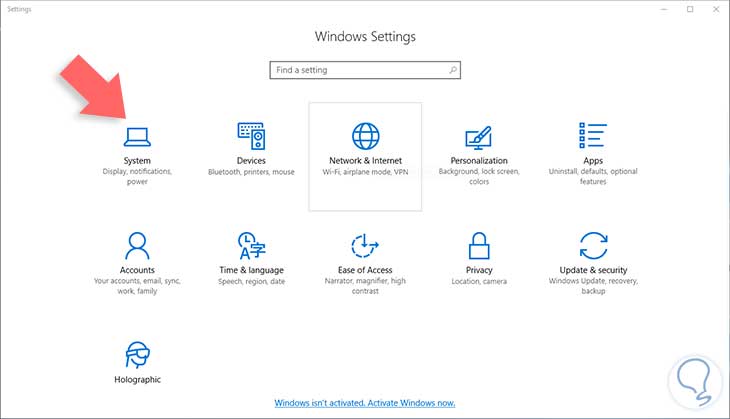Open the Apps list icon
The image size is (730, 419).
click(593, 135)
